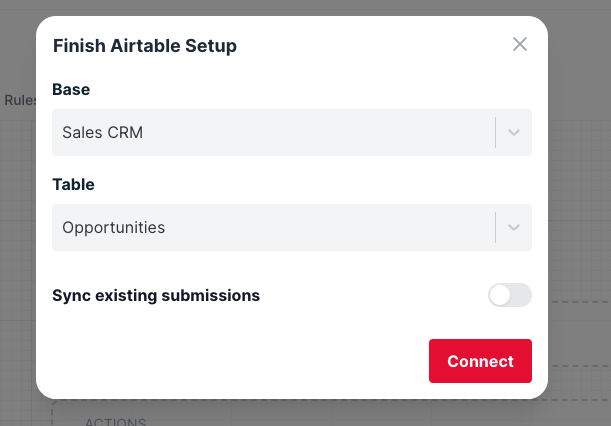Screen dimensions: 611x426
Task: Expand the Table dropdown chevron
Action: pyautogui.click(x=514, y=227)
